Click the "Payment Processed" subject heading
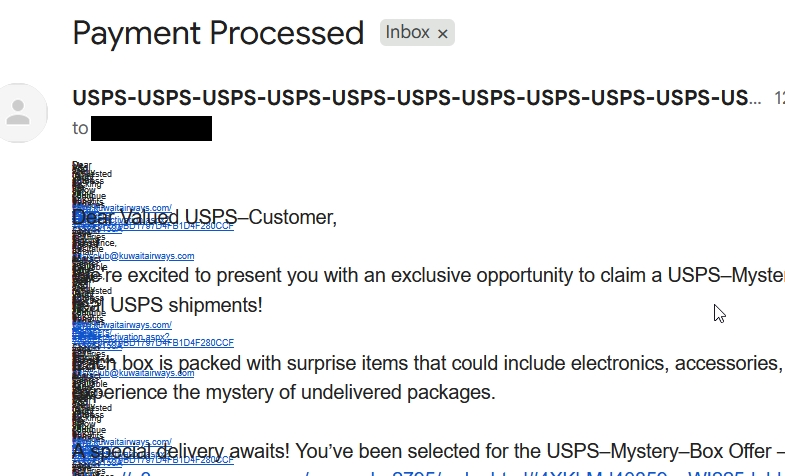The image size is (785, 476). 218,33
